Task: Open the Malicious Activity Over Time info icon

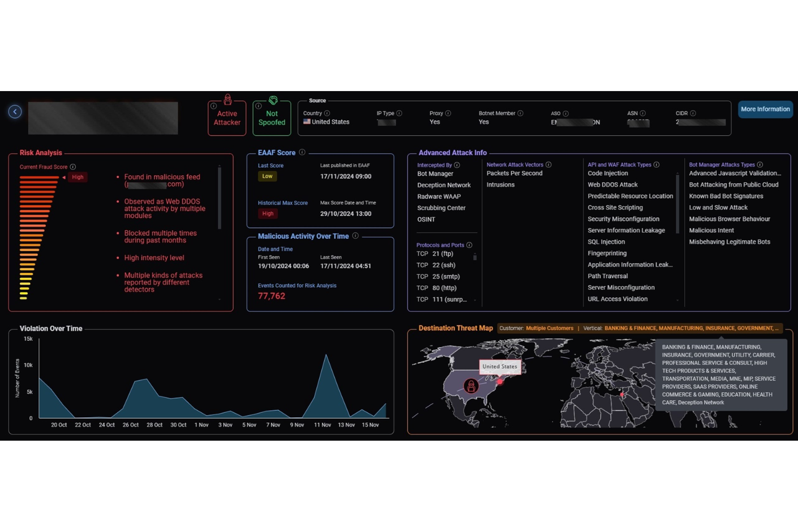Action: click(x=355, y=236)
